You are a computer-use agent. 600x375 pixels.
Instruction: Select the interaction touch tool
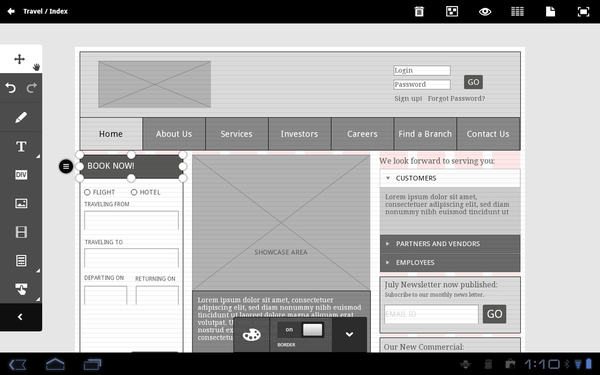pyautogui.click(x=21, y=289)
